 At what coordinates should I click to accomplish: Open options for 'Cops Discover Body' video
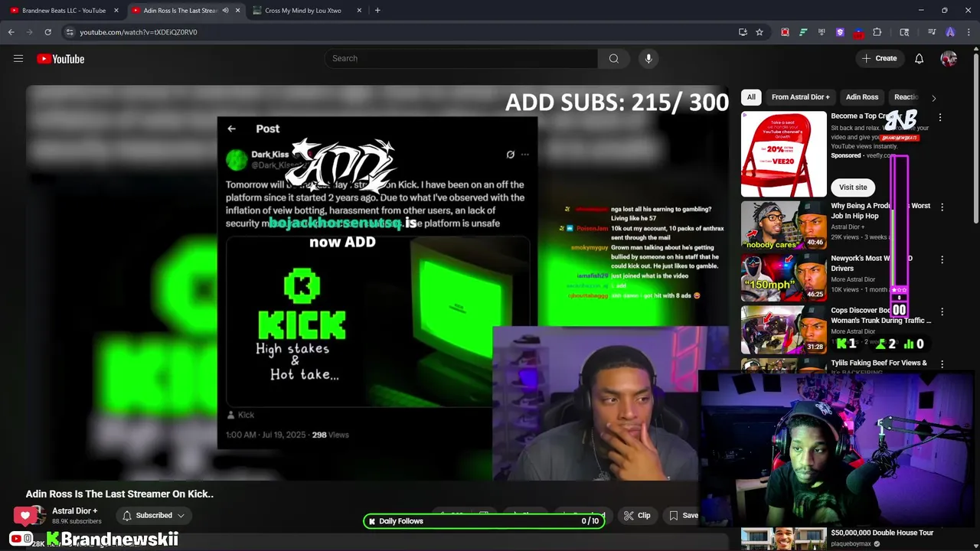[x=942, y=311]
